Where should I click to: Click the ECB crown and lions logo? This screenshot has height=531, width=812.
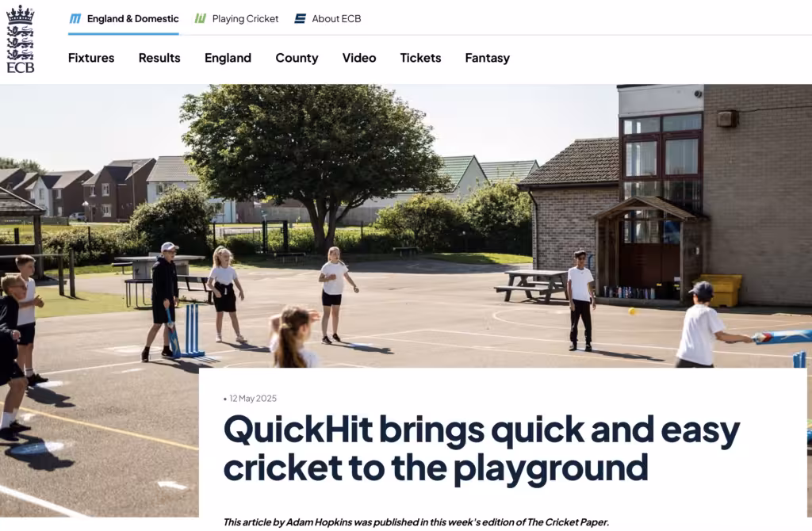(20, 39)
